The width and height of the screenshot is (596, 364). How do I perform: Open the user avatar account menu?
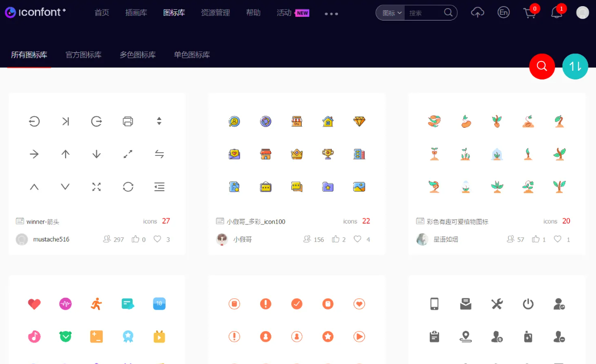(582, 13)
